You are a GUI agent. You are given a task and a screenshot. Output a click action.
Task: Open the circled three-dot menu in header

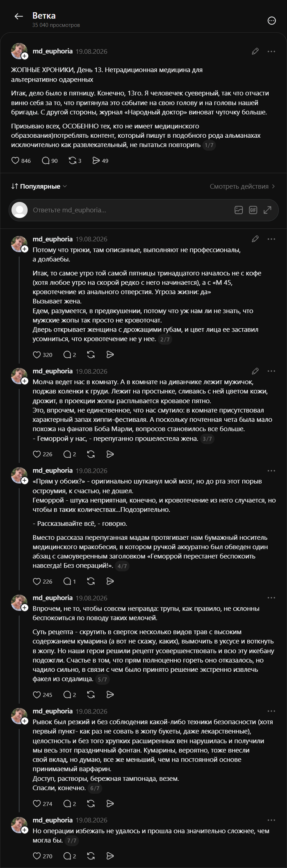coord(271,20)
